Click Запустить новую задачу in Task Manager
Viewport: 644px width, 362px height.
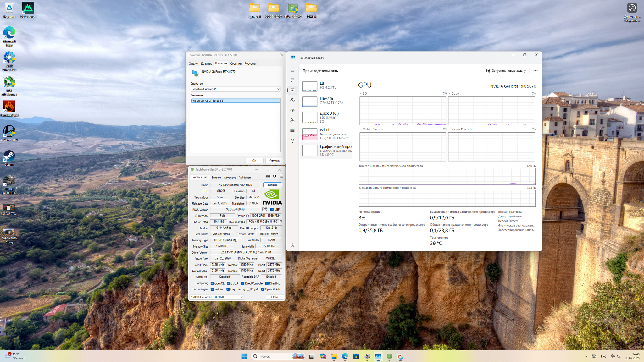click(506, 71)
